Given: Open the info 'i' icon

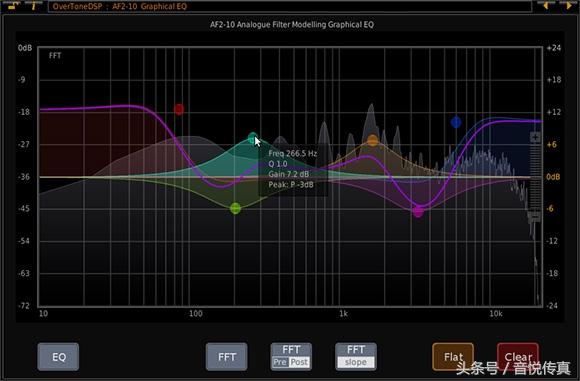Looking at the screenshot, I should [33, 6].
